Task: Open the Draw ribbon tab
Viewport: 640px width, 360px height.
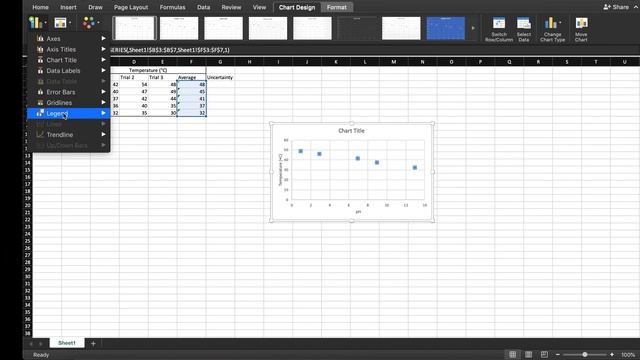Action: [95, 7]
